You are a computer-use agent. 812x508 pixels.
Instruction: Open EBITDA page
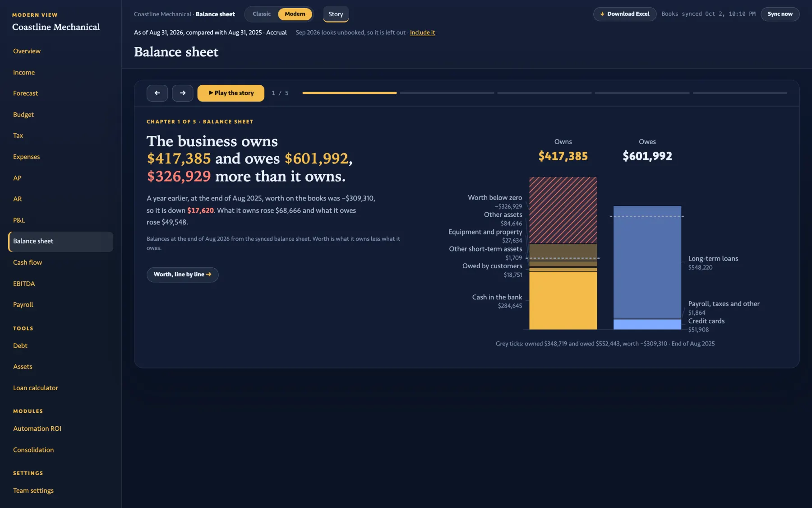click(x=60, y=284)
